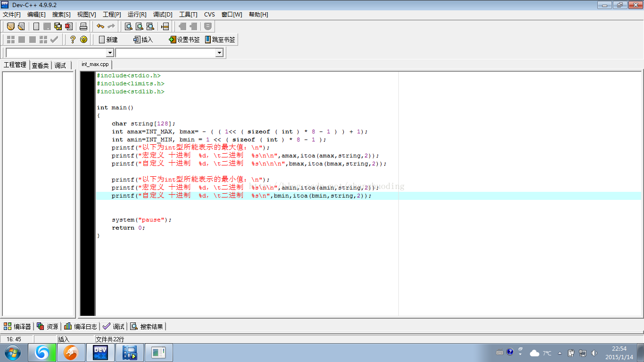Open the 运行[R] menu
The image size is (644, 362).
click(x=137, y=15)
